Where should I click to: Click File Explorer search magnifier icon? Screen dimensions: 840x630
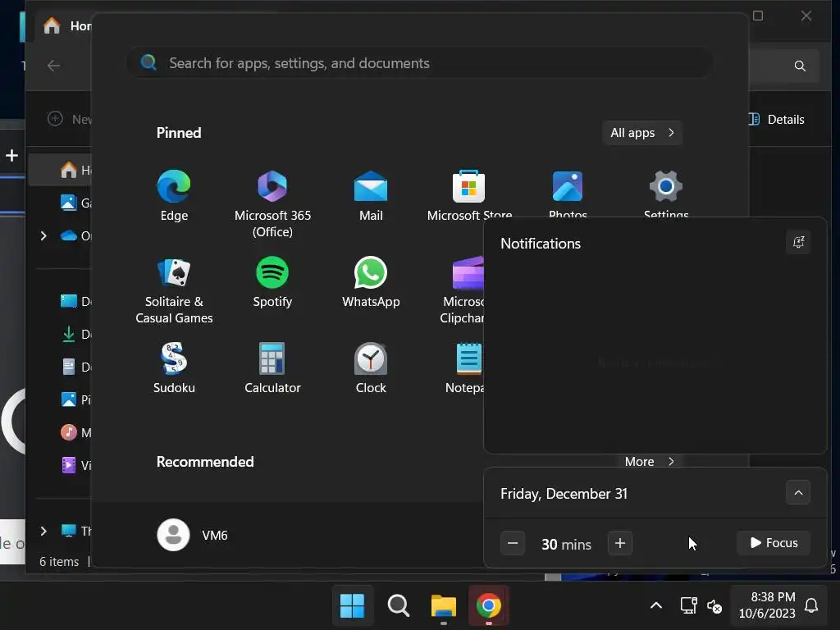pyautogui.click(x=800, y=66)
